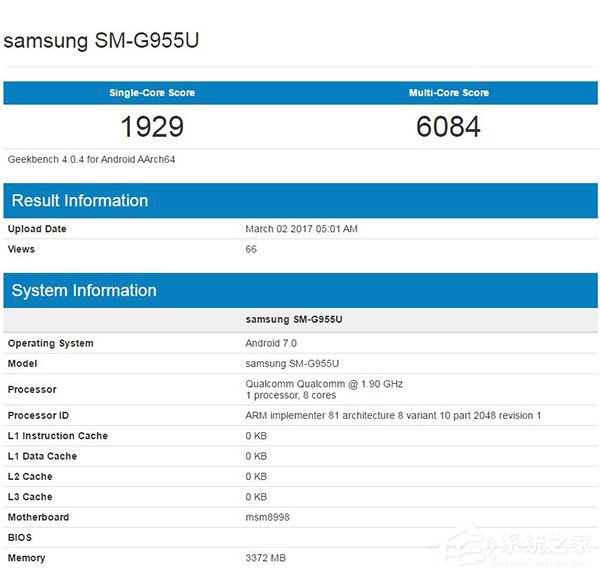Image resolution: width=600 pixels, height=576 pixels.
Task: Select L1 Instruction Cache value '0 KB'
Action: pos(256,436)
